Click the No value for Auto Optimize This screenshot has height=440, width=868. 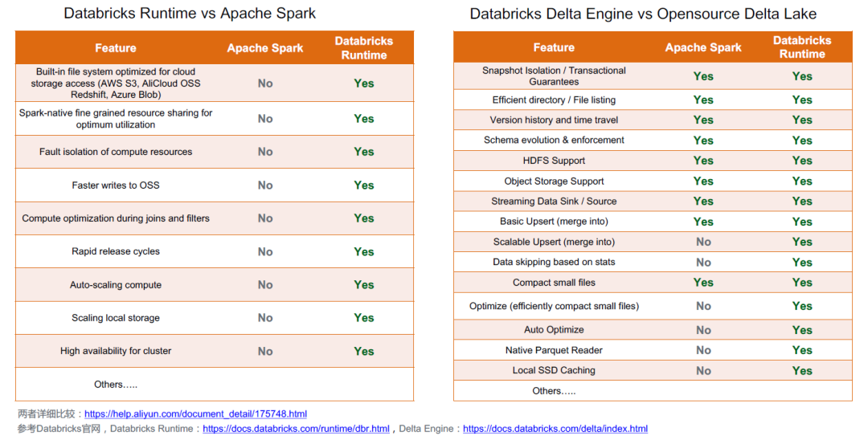pyautogui.click(x=703, y=330)
